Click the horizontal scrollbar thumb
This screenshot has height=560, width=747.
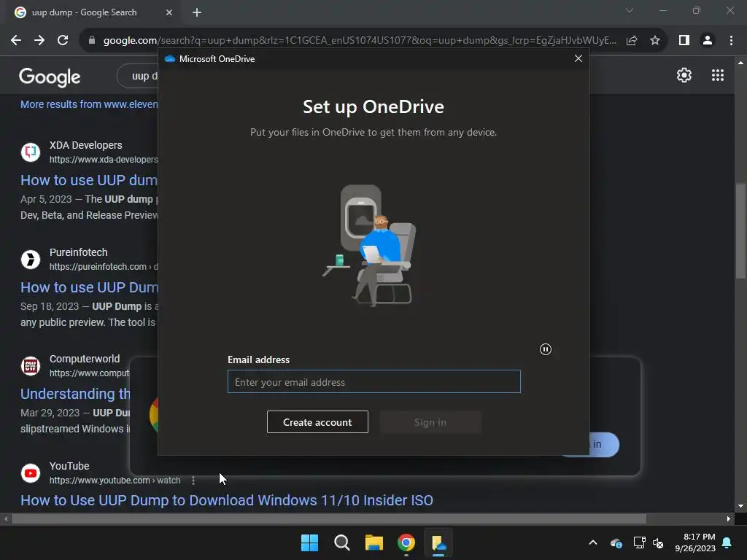(x=329, y=518)
